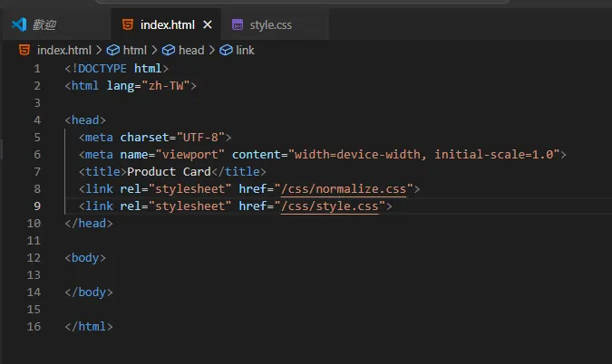Follow the /css/normalize.css href link

347,188
